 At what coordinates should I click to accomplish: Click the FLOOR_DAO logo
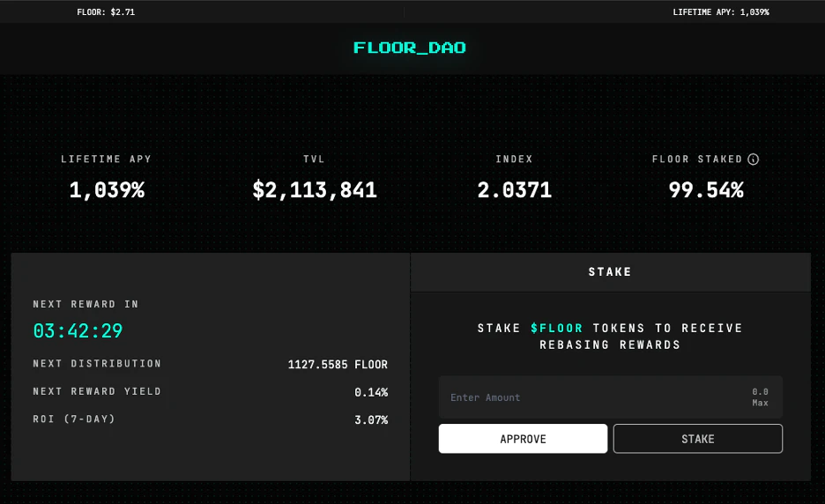(410, 48)
